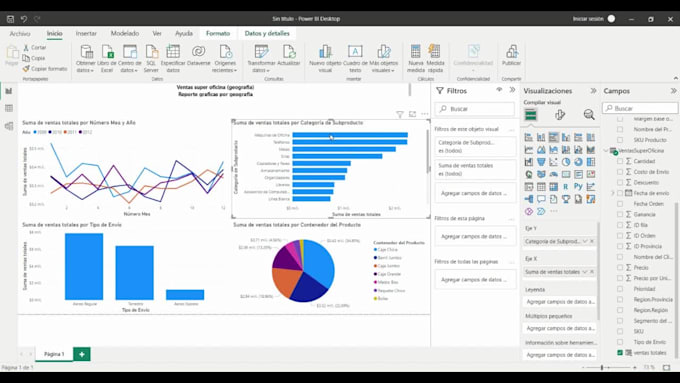This screenshot has height=383, width=680.
Task: Insert a Cuadro de texto
Action: (x=355, y=59)
